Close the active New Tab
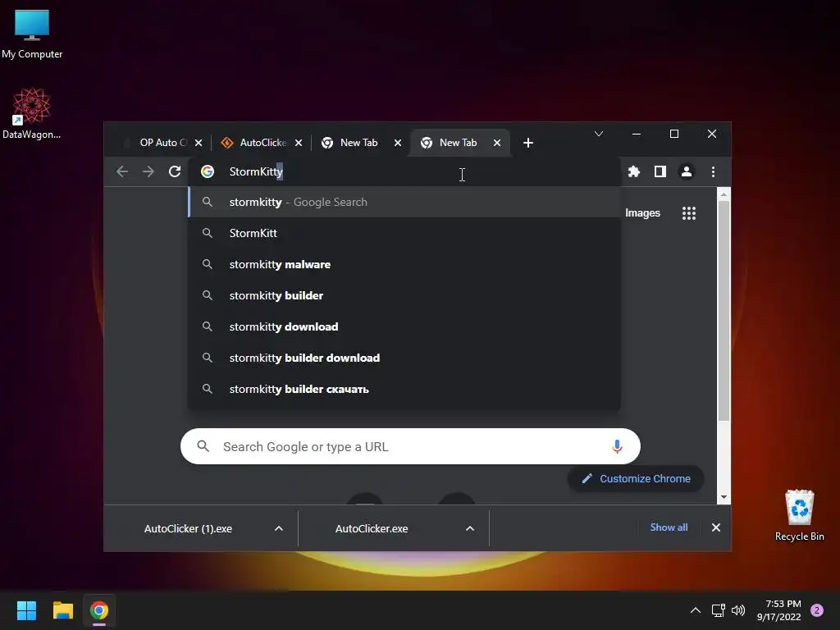 (497, 143)
